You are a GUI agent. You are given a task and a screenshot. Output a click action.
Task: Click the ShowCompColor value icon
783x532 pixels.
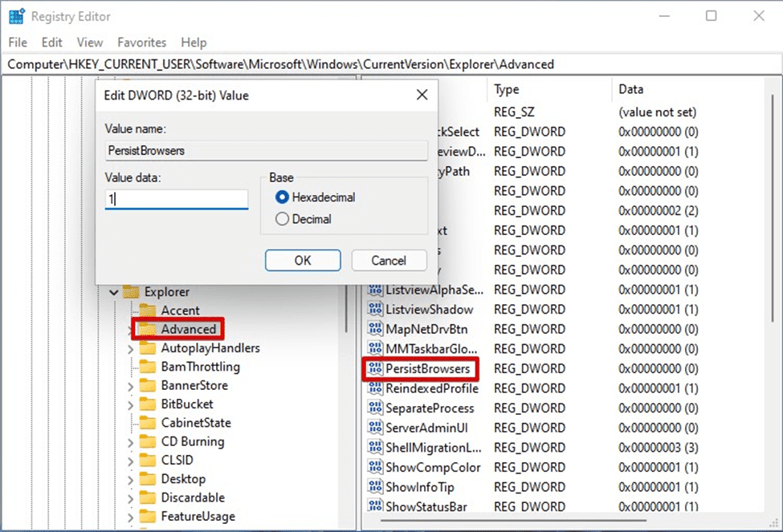coord(375,467)
